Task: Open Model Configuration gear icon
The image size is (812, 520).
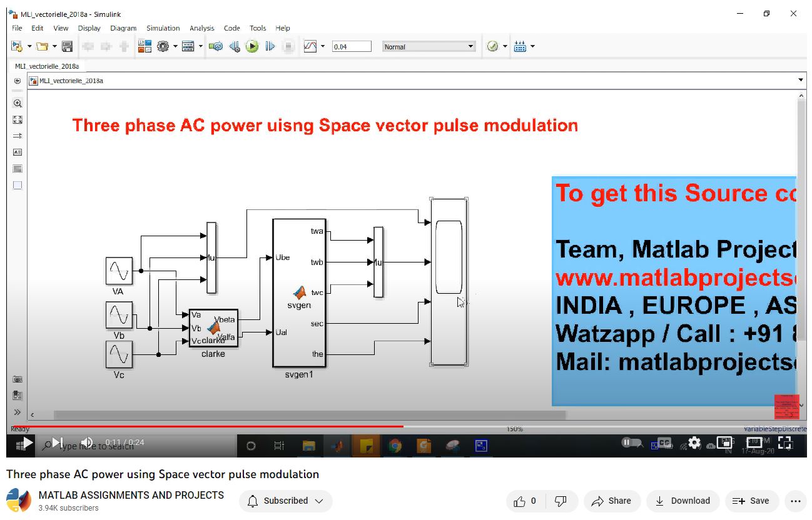Action: [163, 46]
